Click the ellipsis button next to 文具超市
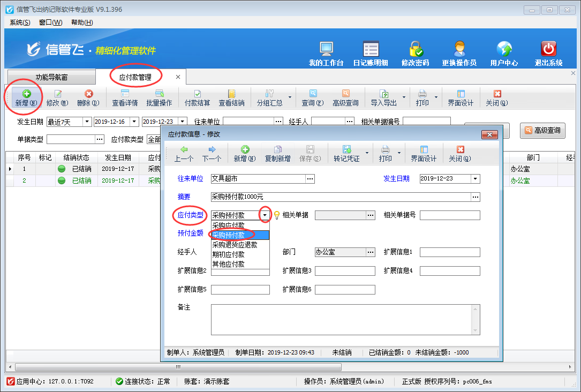 click(x=310, y=179)
